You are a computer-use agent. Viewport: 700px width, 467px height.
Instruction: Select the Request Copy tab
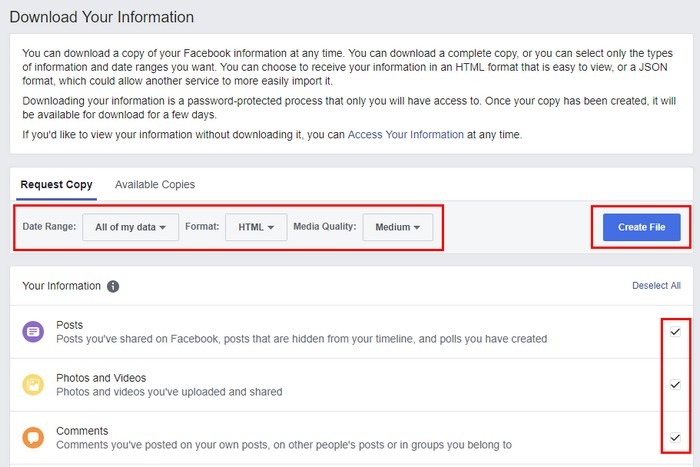(x=57, y=185)
